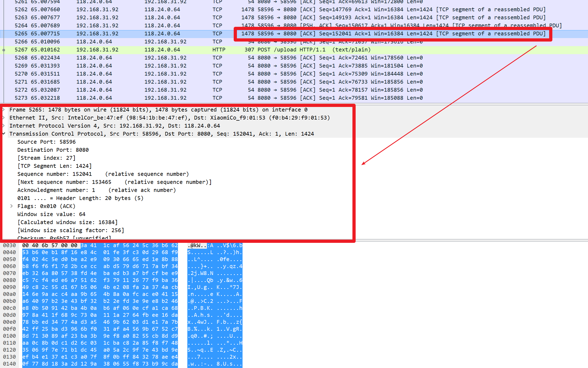The height and width of the screenshot is (368, 588).
Task: Click the related-packet dot marker beside 5267
Action: [x=4, y=50]
